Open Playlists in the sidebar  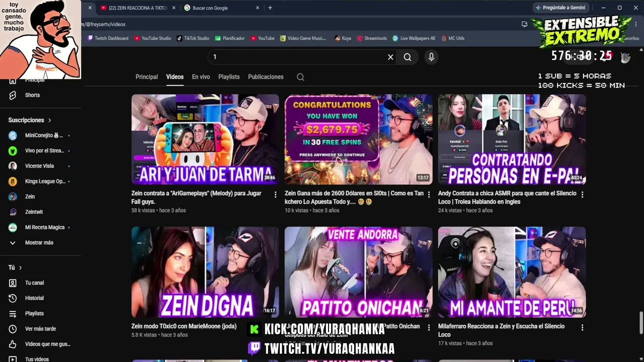tap(34, 313)
